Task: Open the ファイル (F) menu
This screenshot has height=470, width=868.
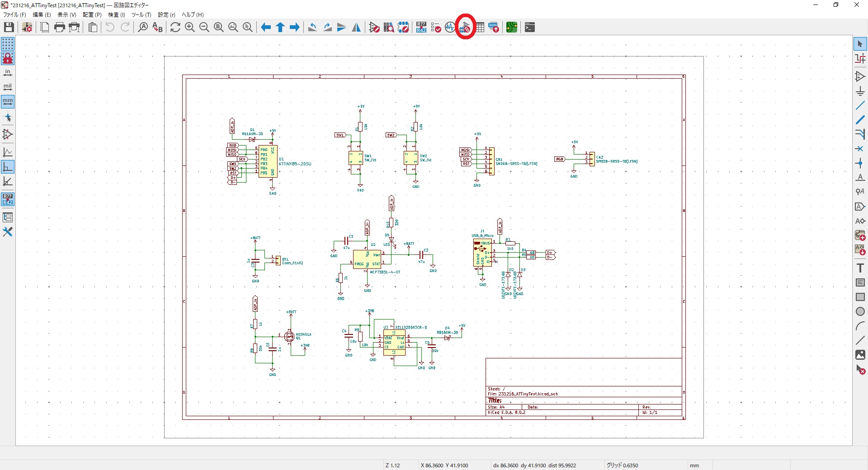Action: 14,15
